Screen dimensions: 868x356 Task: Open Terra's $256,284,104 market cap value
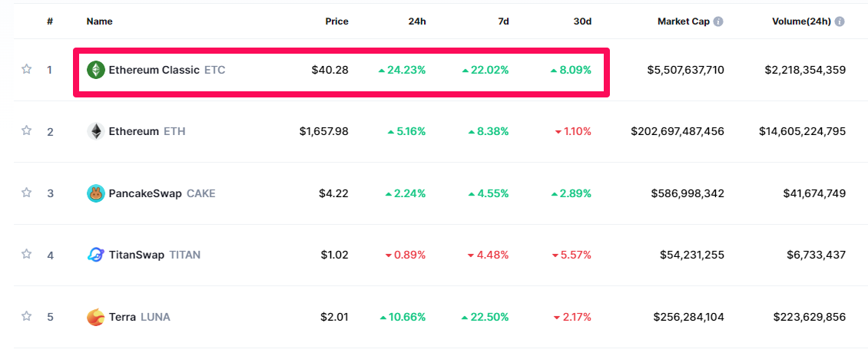pos(688,317)
